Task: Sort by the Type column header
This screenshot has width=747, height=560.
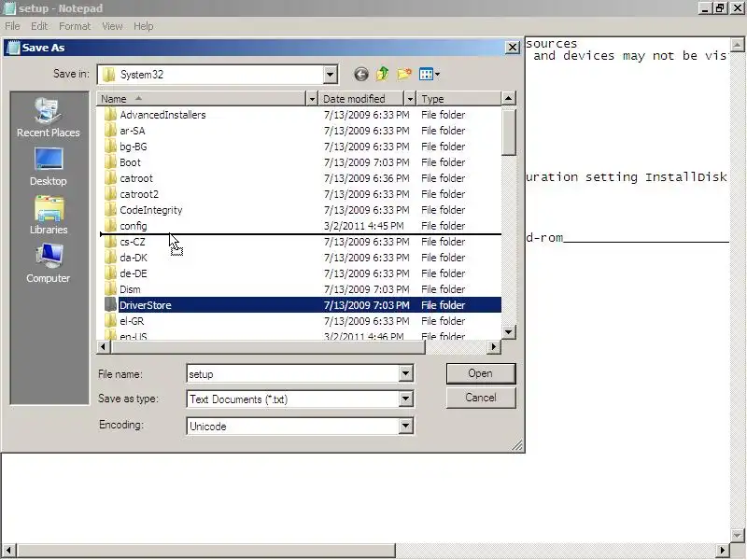Action: point(458,99)
